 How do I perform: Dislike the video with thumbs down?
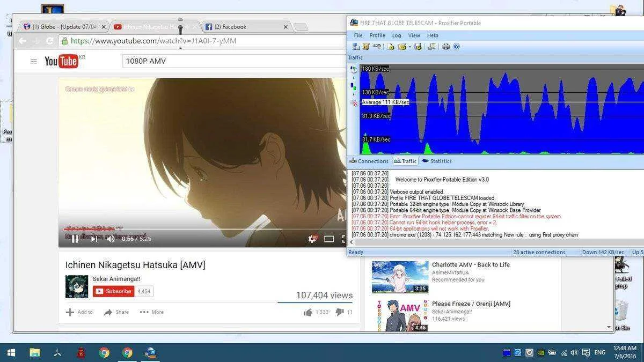[340, 312]
